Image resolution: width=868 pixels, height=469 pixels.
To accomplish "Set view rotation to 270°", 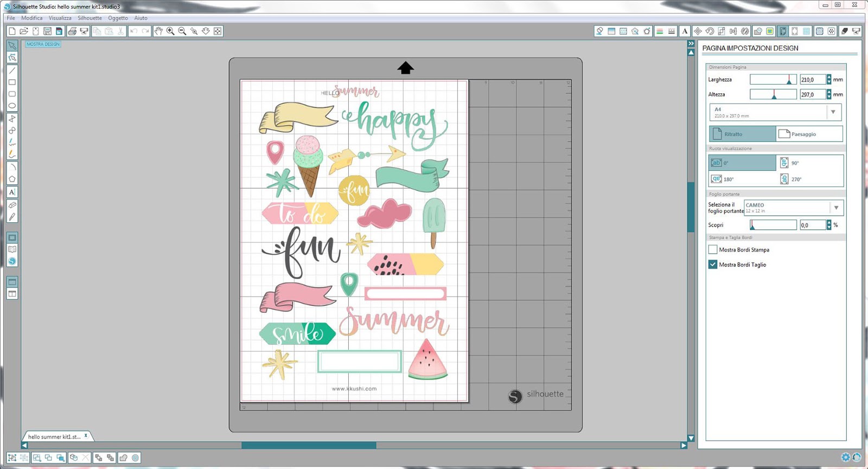I will point(810,179).
